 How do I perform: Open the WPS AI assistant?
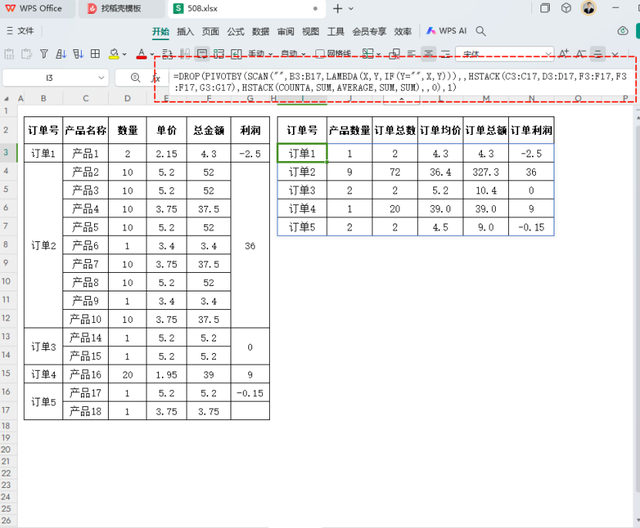(446, 31)
